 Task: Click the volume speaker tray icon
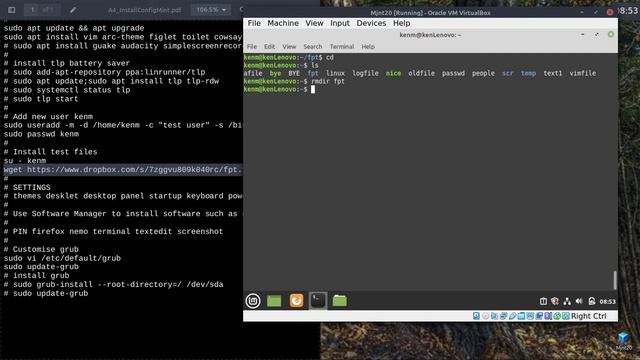tap(579, 301)
